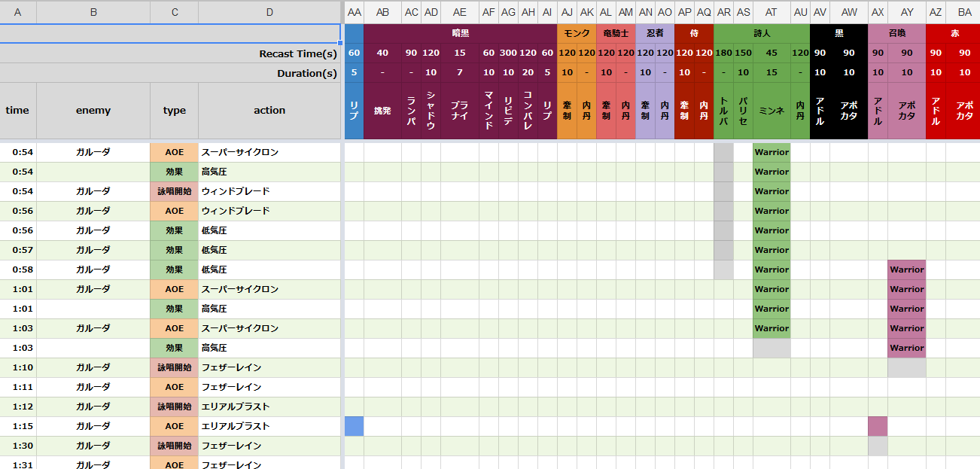Click the ミンネ skill header cell
Viewport: 980px width, 469px height.
(x=770, y=111)
